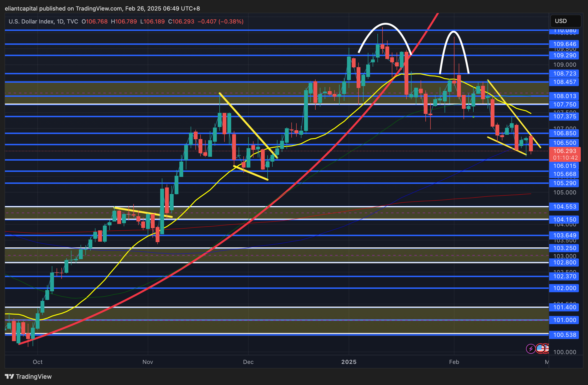Click the Feb label on time axis

point(454,362)
